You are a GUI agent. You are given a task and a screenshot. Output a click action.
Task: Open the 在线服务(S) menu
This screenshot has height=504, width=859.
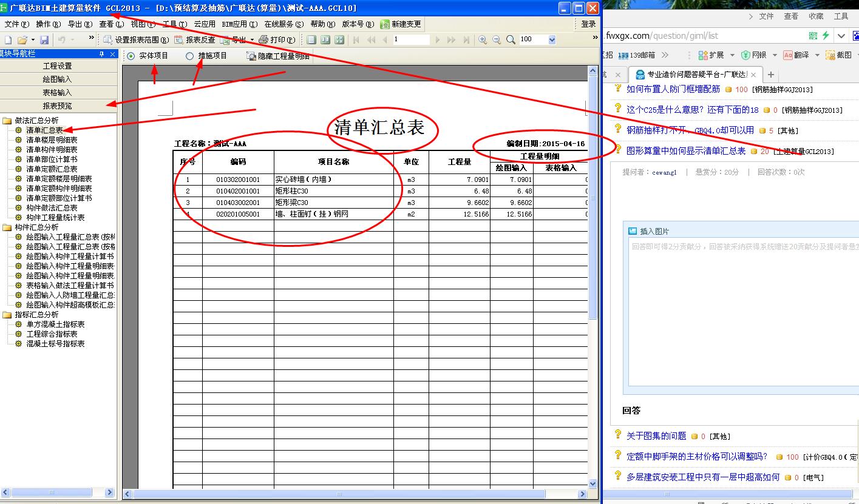284,24
